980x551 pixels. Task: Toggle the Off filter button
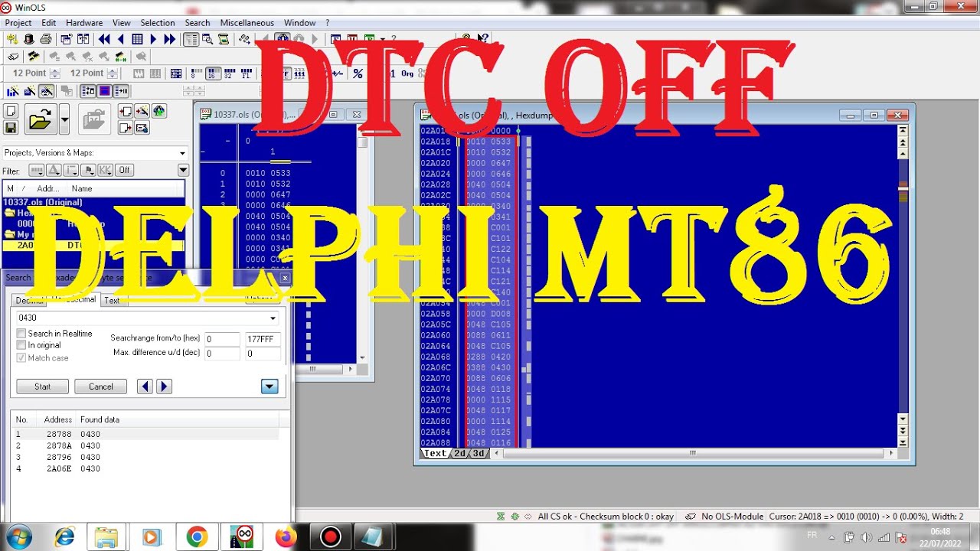(124, 170)
